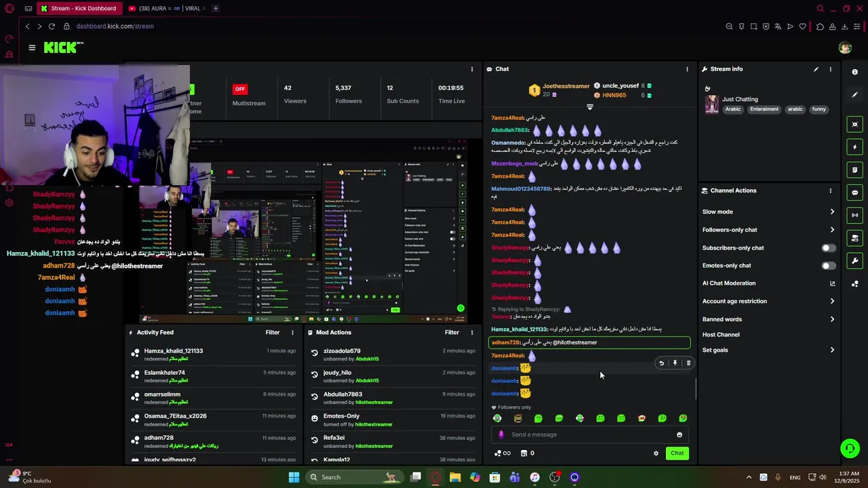Click the Windows taskbar Search box
This screenshot has width=868, height=488.
355,477
